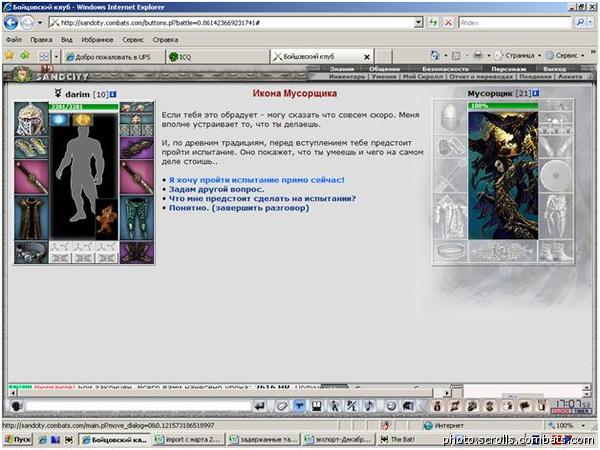Select the belt slot at darim's bottom-left
Viewport: 600px width, 450px height.
click(x=31, y=252)
